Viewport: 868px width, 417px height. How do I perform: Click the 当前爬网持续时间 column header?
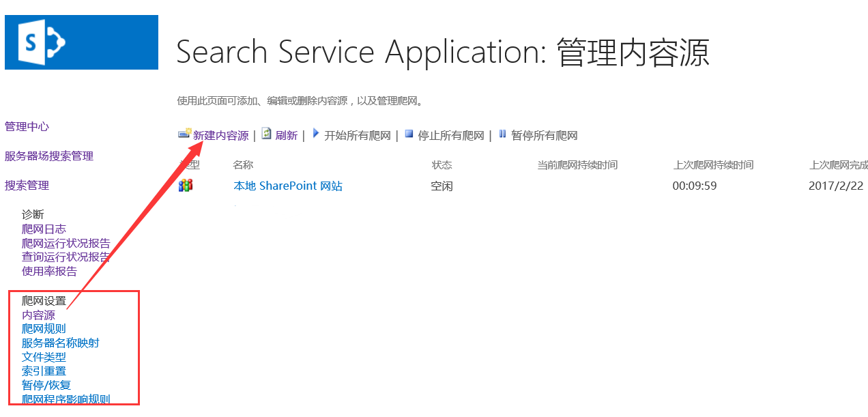[577, 164]
